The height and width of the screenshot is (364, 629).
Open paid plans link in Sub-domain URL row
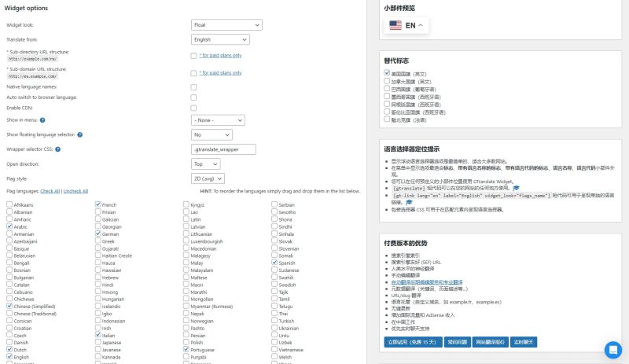click(221, 72)
